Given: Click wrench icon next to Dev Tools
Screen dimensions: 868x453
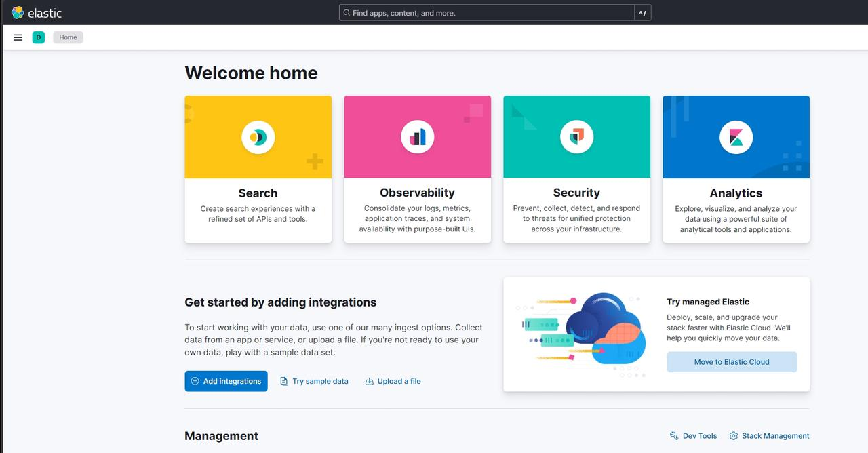Looking at the screenshot, I should (x=673, y=436).
